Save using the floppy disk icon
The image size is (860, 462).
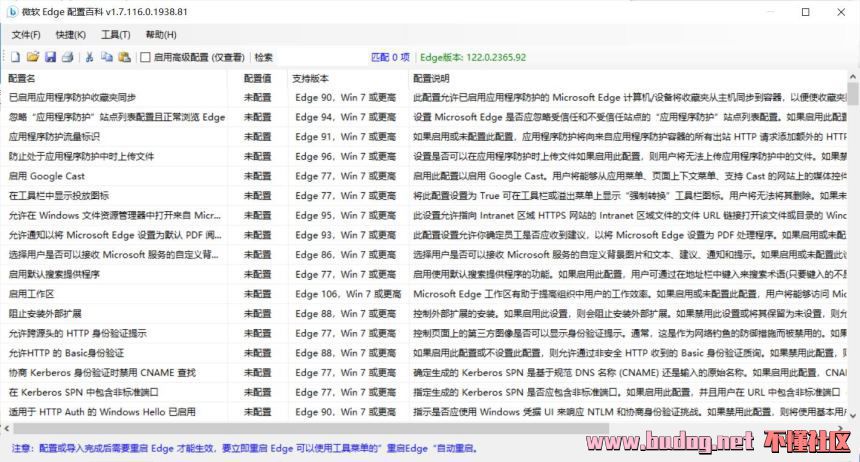(50, 57)
